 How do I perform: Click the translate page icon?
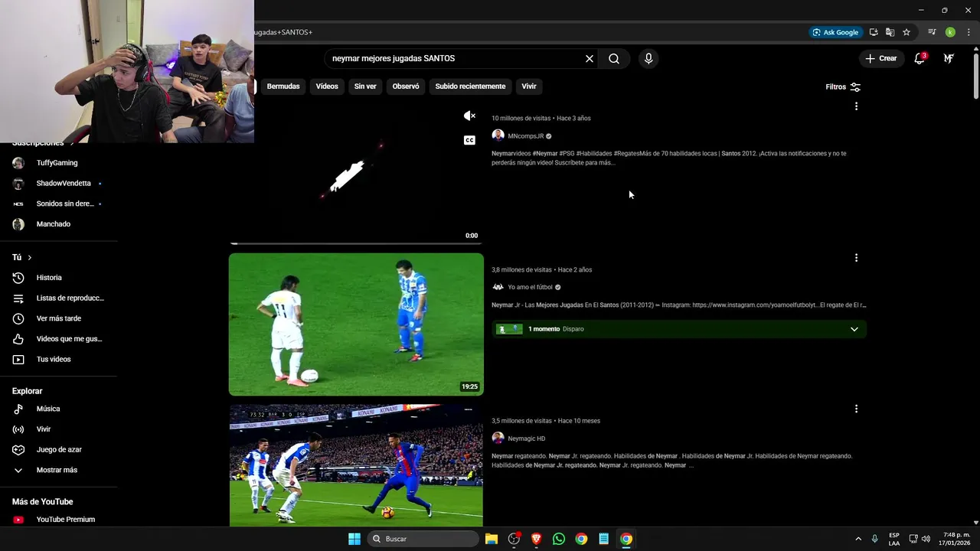pos(890,32)
